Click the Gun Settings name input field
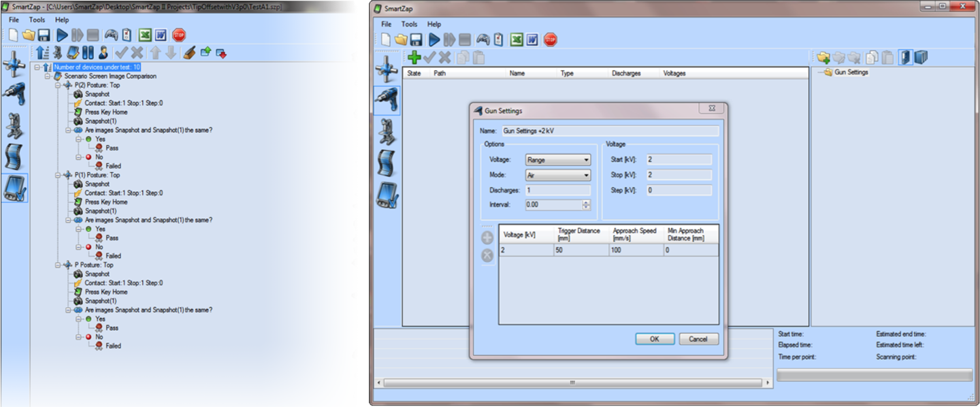Screen dimensions: 980x407 pyautogui.click(x=609, y=131)
